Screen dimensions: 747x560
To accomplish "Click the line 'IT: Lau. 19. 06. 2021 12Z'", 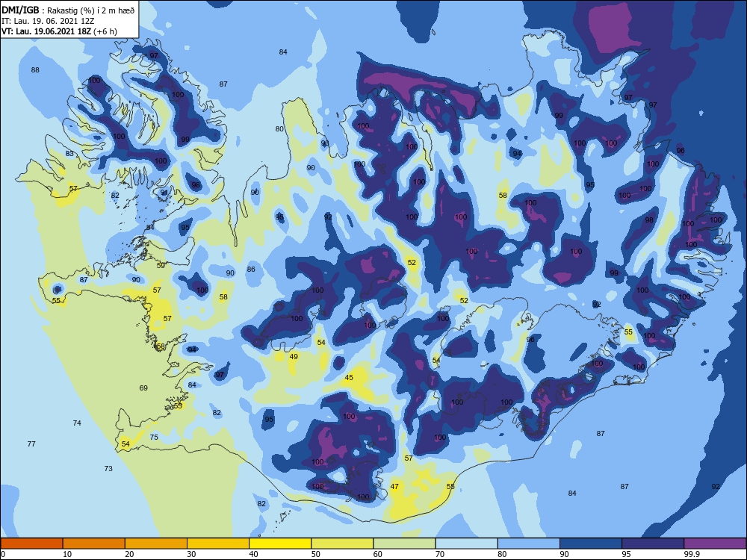I will click(48, 21).
